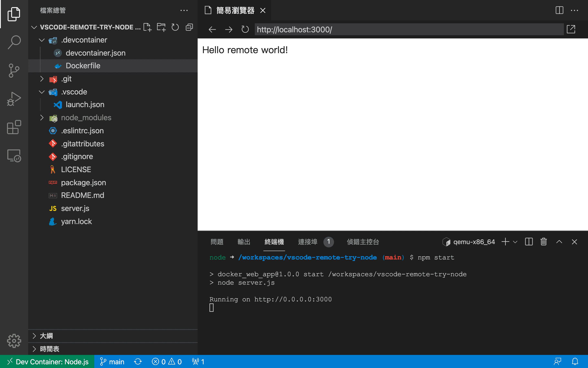Synchronize changes in status bar
Image resolution: width=588 pixels, height=368 pixels.
(138, 362)
